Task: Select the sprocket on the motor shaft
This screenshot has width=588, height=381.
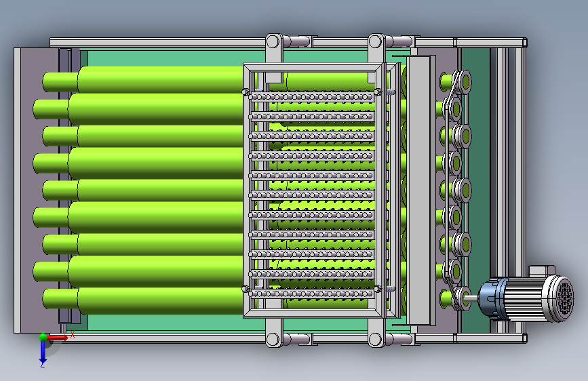Action: click(463, 298)
